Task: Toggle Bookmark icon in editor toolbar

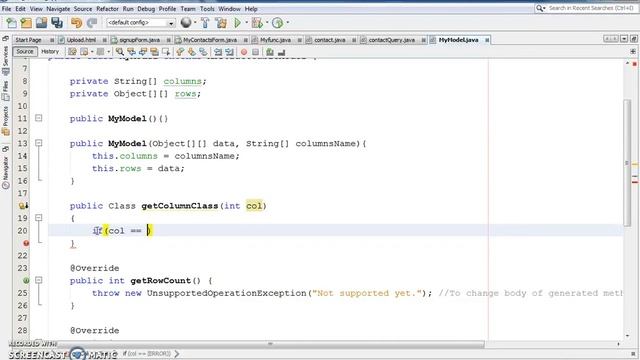Action: point(203,52)
